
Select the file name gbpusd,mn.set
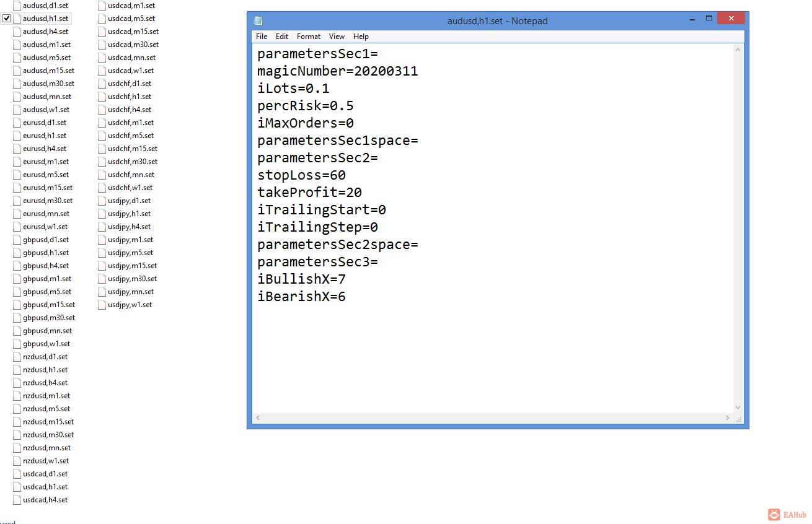tap(48, 331)
